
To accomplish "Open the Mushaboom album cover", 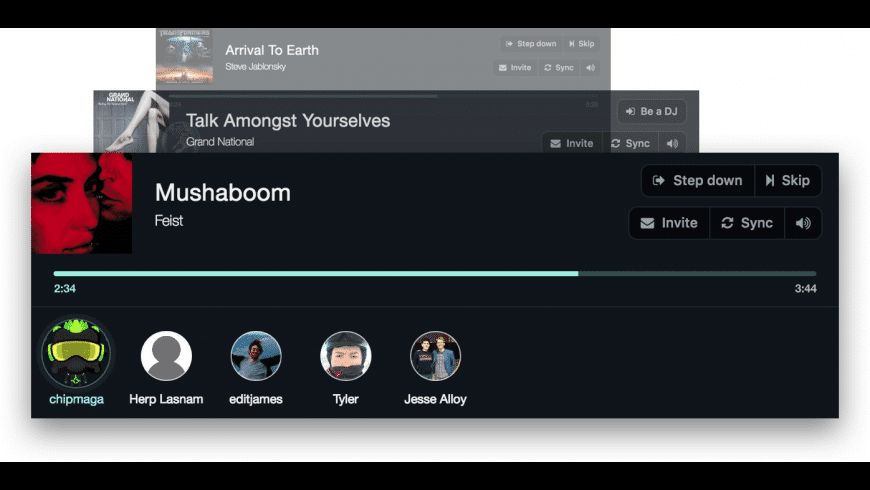I will [82, 203].
